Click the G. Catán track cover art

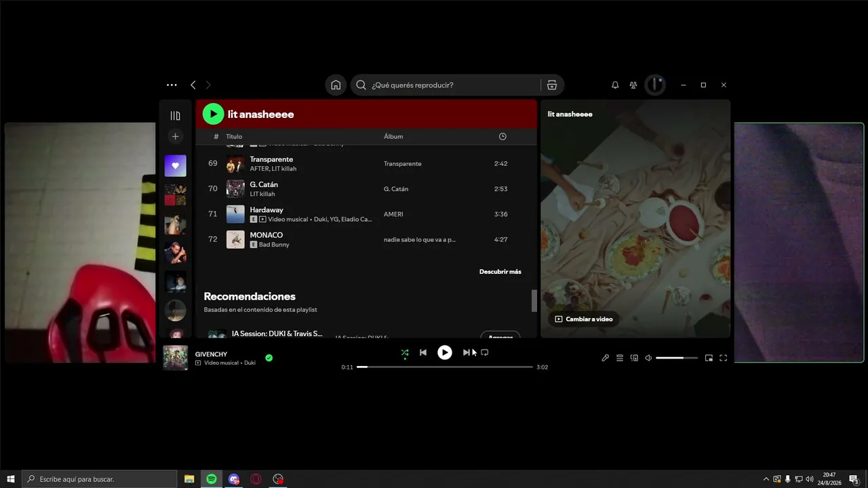235,188
